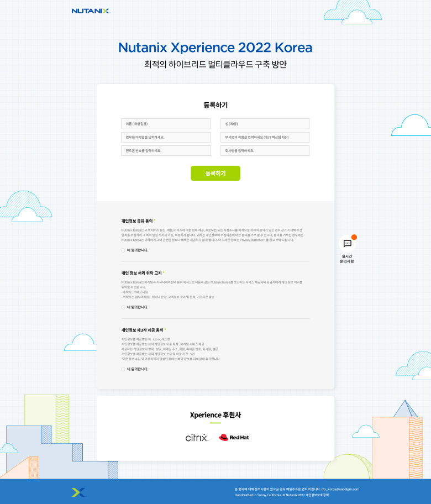
Task: Click the 최적의 하이브리드 멀티클라우드 구축 방안 subtitle
Action: pyautogui.click(x=215, y=64)
